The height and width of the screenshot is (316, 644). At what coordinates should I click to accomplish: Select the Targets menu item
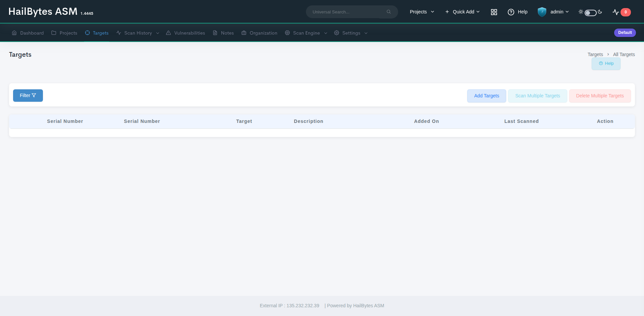click(x=97, y=33)
